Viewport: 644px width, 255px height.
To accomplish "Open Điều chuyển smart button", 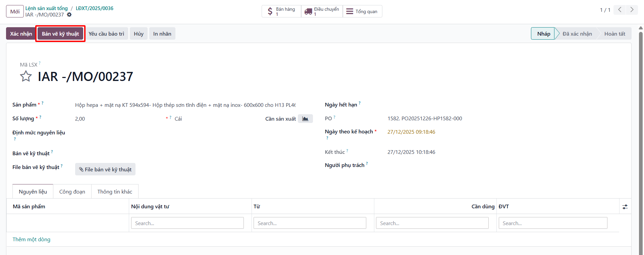I will click(322, 11).
